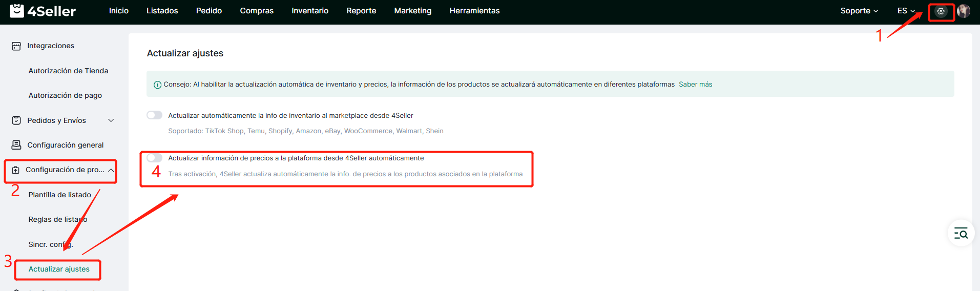Open the Soporte dropdown
Image resolution: width=980 pixels, height=291 pixels.
[859, 11]
